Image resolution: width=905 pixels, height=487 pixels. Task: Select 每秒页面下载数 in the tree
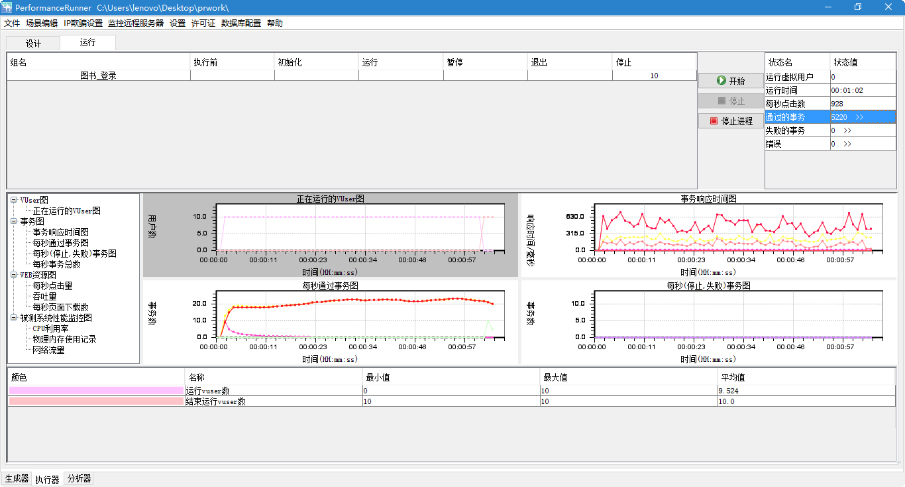61,307
